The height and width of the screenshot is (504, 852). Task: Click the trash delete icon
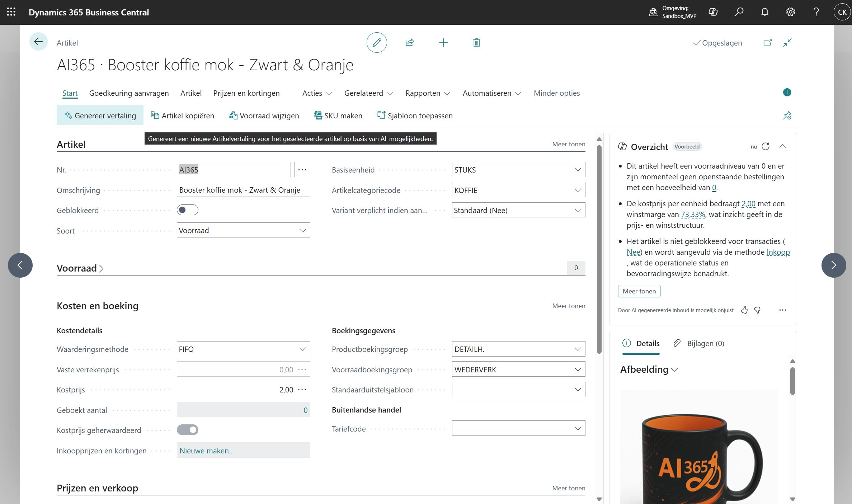click(476, 43)
